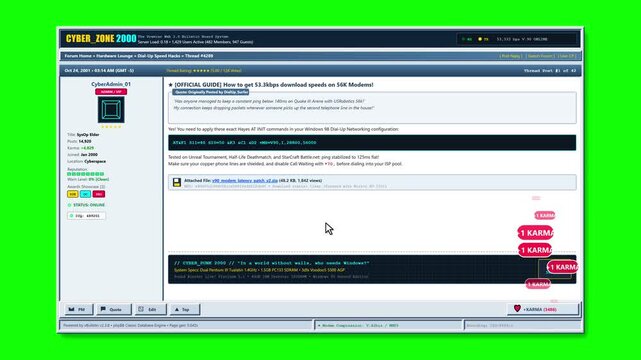
Task: Click the STATUS: ONLINE indicator
Action: click(86, 205)
